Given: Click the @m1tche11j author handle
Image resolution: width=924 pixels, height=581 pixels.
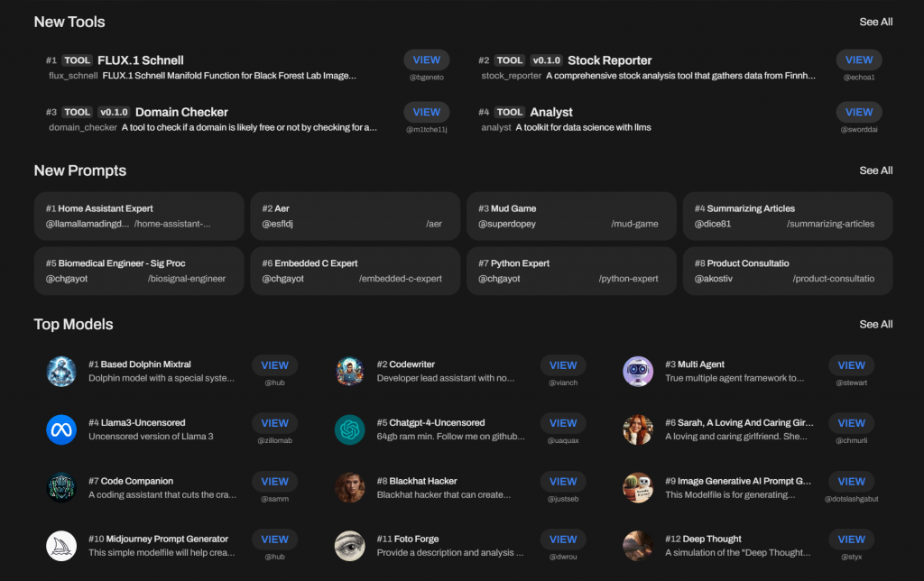Looking at the screenshot, I should tap(427, 130).
